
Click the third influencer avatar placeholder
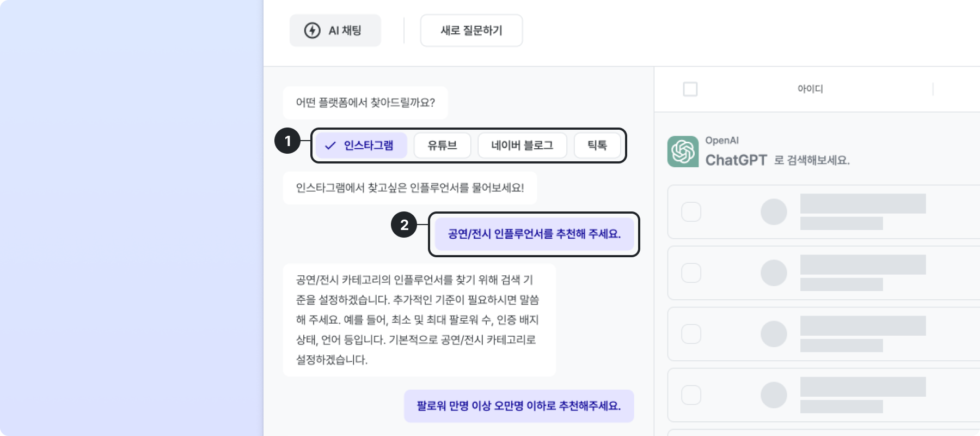774,334
